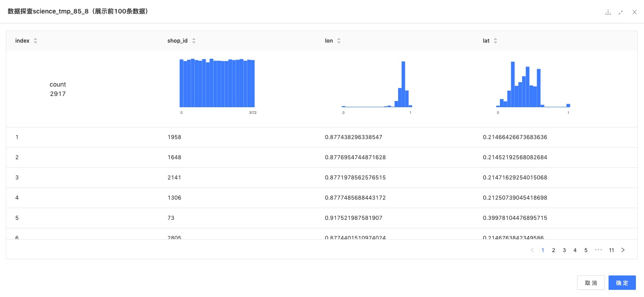Sort the lat column
The image size is (644, 297).
coord(495,41)
